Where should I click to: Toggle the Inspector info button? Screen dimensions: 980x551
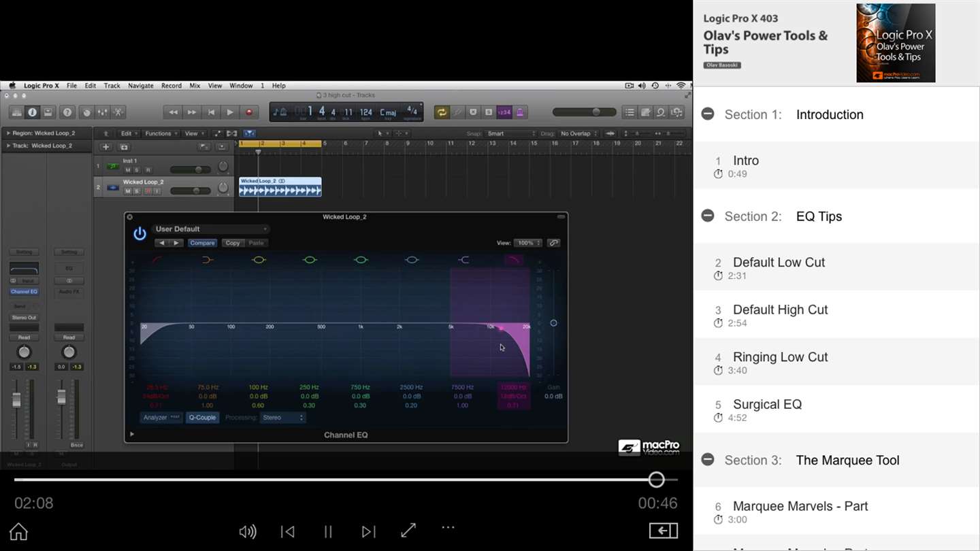pyautogui.click(x=32, y=112)
